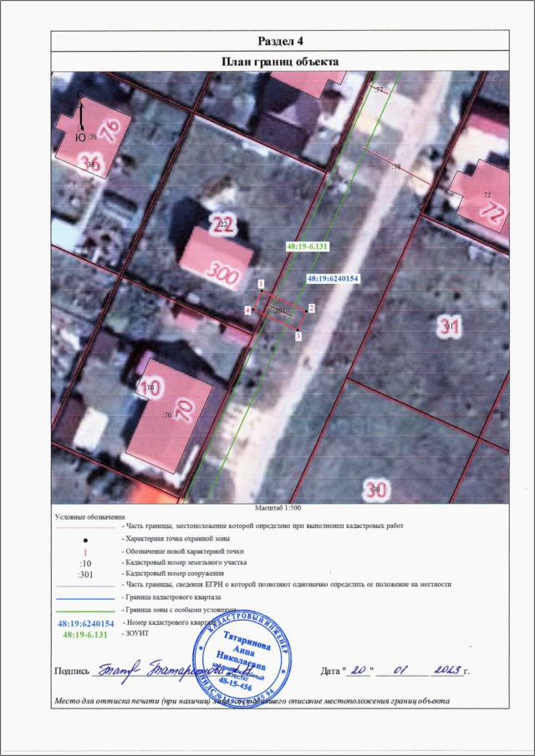Click the green special zone line in legend
The height and width of the screenshot is (756, 535).
[84, 611]
